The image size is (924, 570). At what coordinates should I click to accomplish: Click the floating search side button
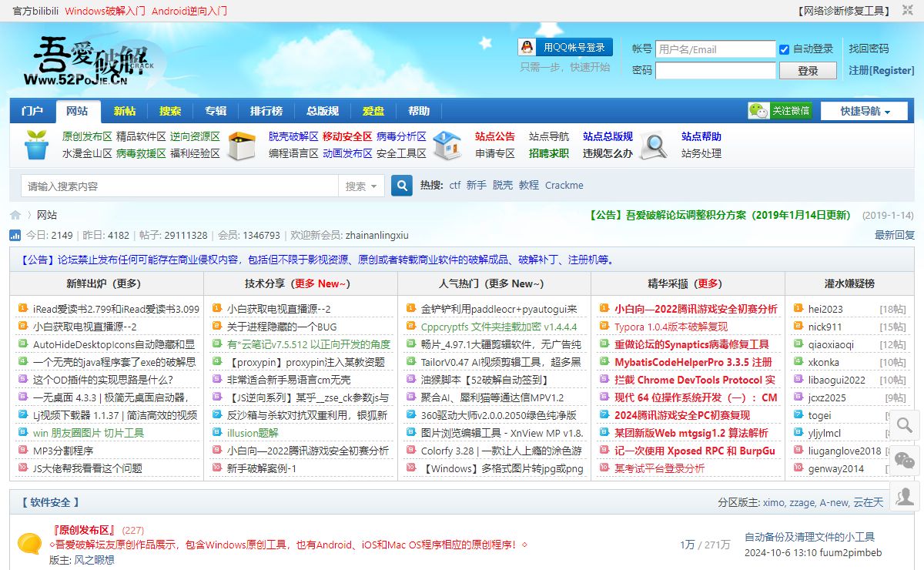(905, 424)
